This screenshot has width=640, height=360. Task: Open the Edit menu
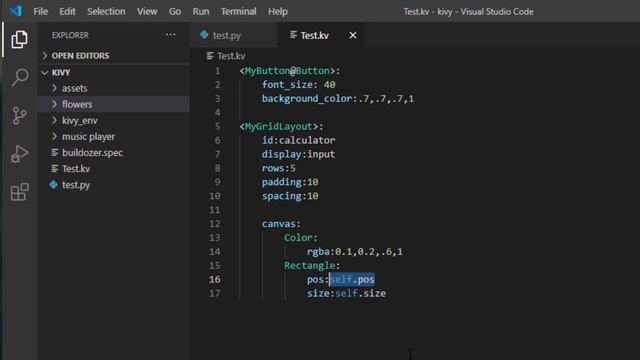(67, 11)
